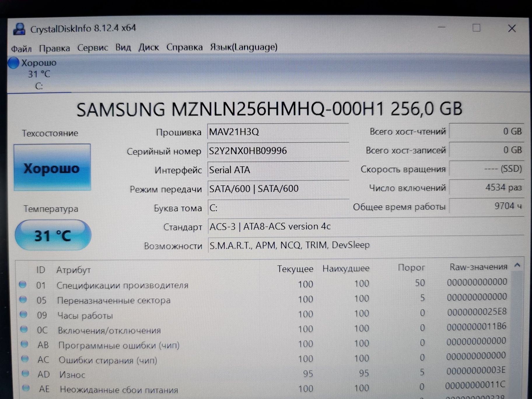Click the Техсостояние label
Viewport: 532px width, 399px height.
50,133
